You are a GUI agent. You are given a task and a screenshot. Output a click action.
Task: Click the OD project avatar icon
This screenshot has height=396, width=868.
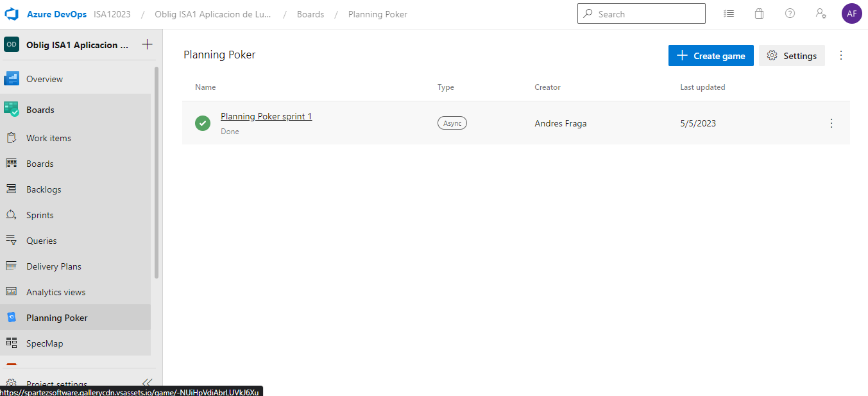pyautogui.click(x=12, y=44)
